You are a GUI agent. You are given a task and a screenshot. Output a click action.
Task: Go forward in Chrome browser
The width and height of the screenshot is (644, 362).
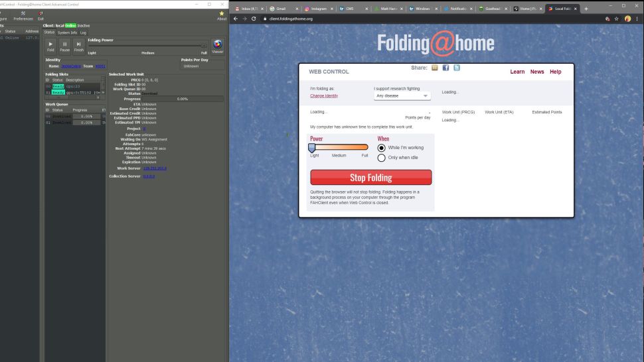coord(245,19)
